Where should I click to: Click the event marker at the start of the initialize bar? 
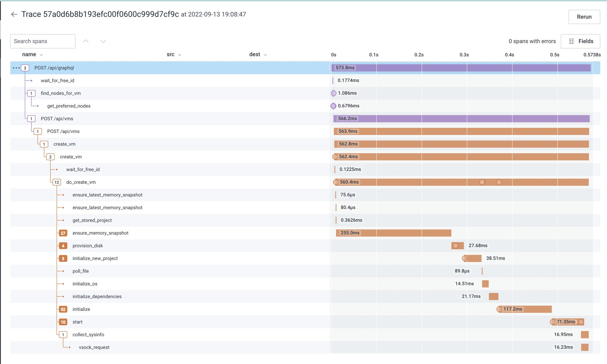tap(499, 309)
